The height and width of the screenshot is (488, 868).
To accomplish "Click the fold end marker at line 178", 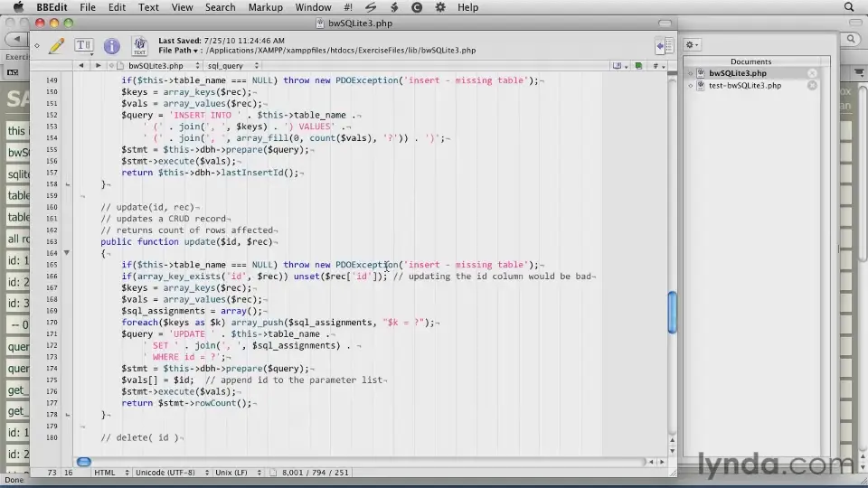I will tap(68, 415).
